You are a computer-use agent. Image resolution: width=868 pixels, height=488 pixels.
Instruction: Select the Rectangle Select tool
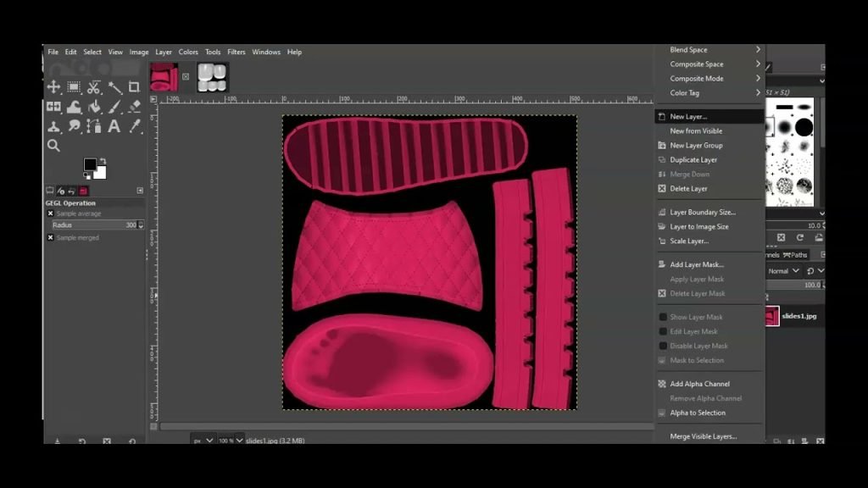[74, 87]
